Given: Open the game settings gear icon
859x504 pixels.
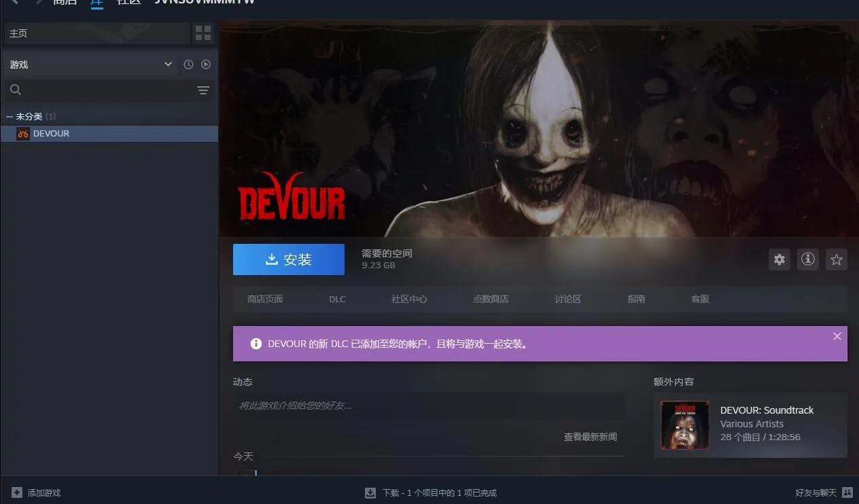Looking at the screenshot, I should pyautogui.click(x=779, y=259).
